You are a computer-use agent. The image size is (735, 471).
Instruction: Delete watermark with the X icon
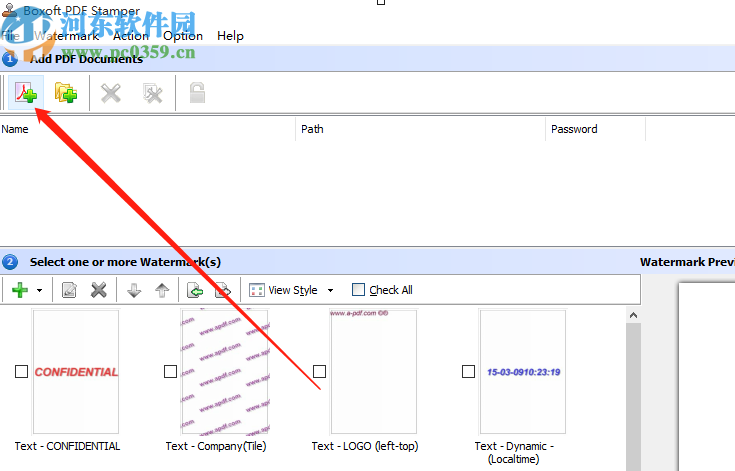coord(98,290)
